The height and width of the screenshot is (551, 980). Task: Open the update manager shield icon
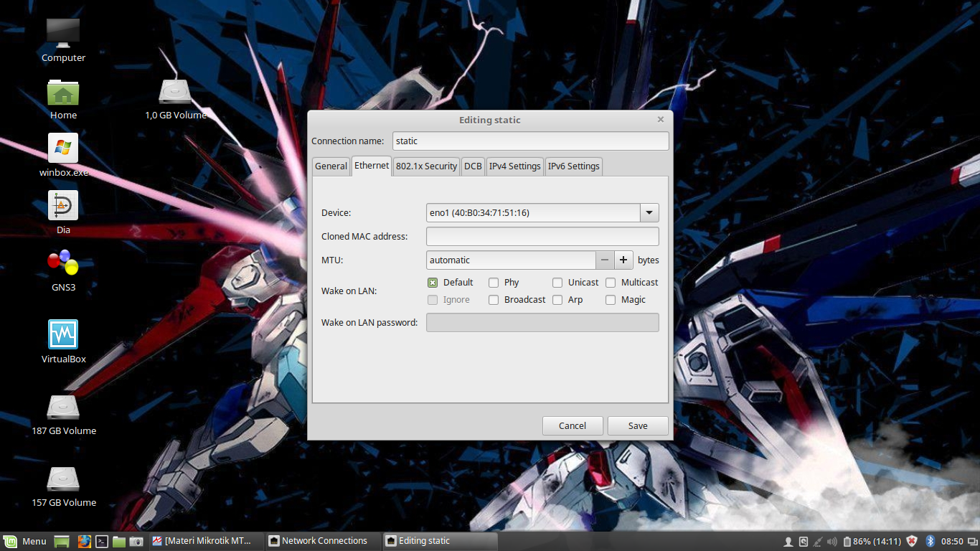(912, 541)
